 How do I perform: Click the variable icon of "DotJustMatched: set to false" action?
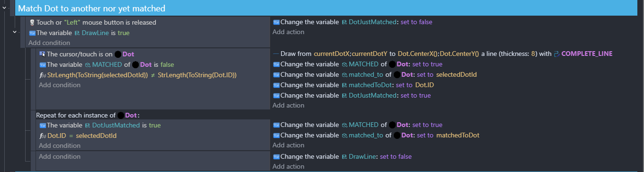(276, 22)
